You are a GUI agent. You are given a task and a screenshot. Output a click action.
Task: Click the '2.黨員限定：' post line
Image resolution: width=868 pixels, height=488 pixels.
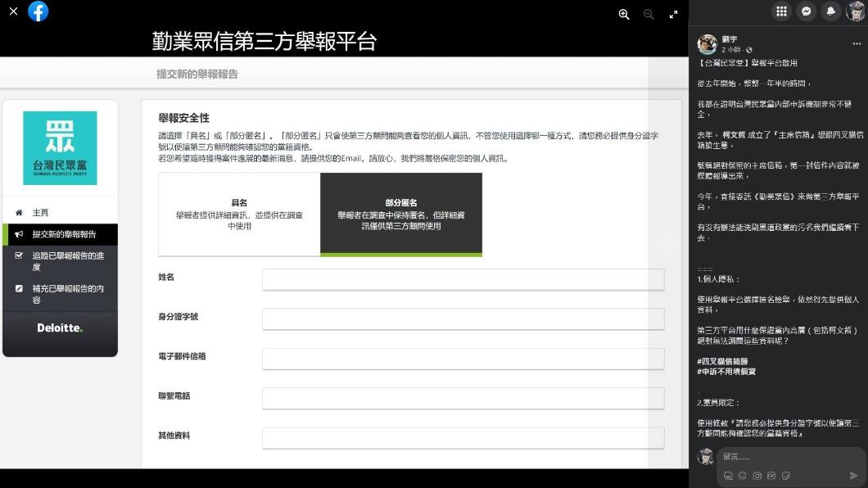[x=718, y=403]
